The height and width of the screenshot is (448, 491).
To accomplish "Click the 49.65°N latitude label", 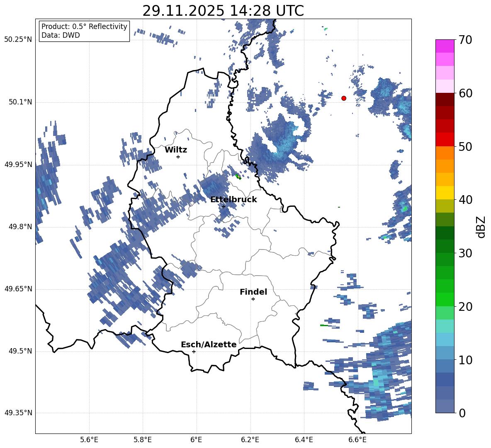I will 18,289.
